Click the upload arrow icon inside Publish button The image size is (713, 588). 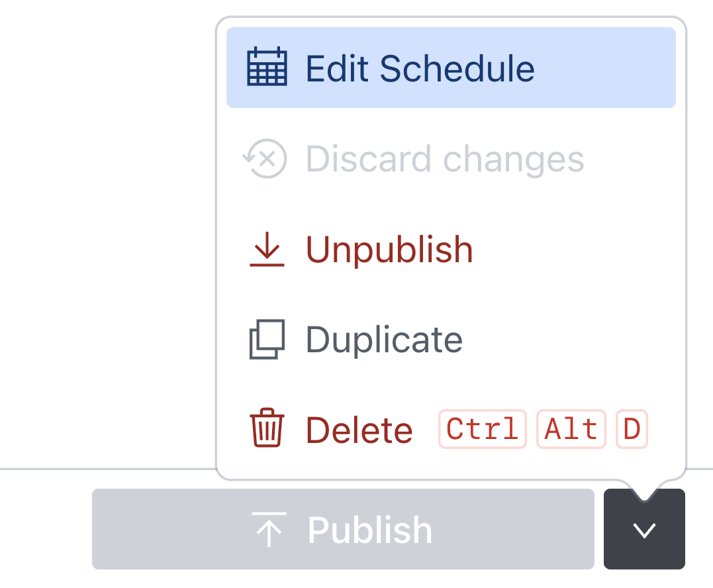[x=270, y=528]
